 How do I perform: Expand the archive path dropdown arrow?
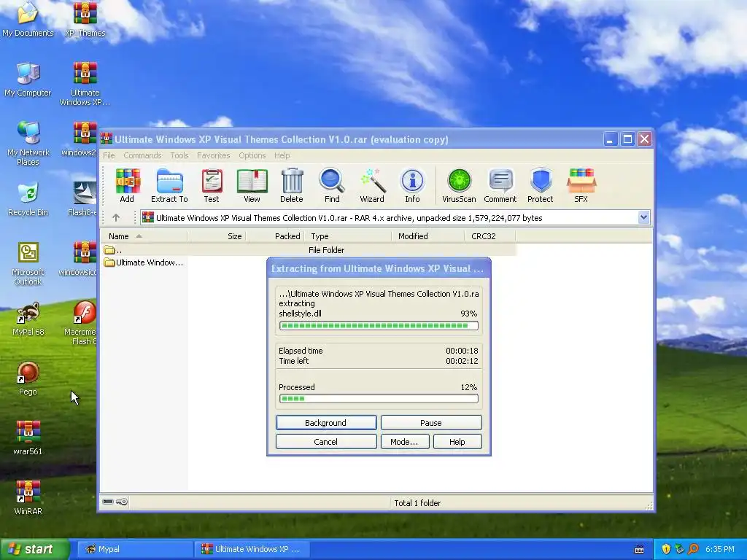point(643,217)
